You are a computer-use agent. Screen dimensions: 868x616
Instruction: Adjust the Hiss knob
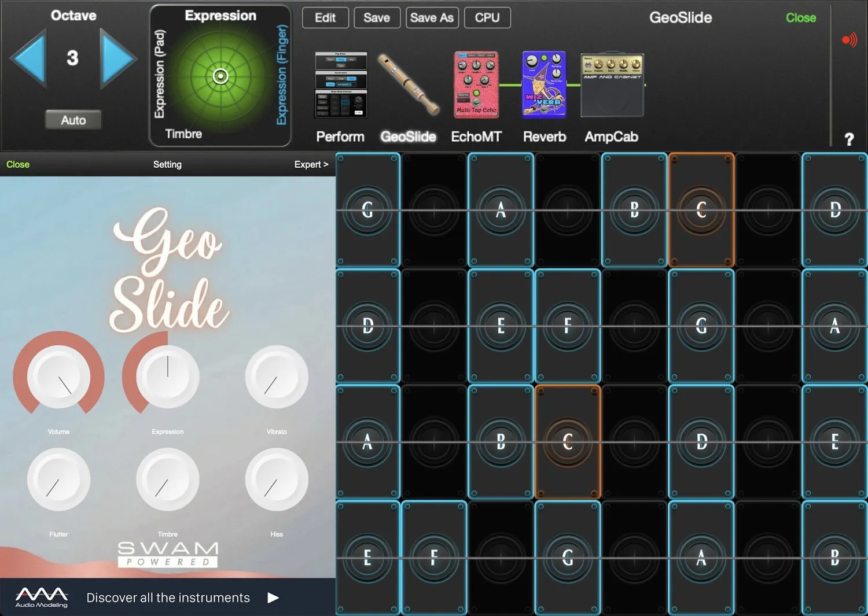coord(277,479)
